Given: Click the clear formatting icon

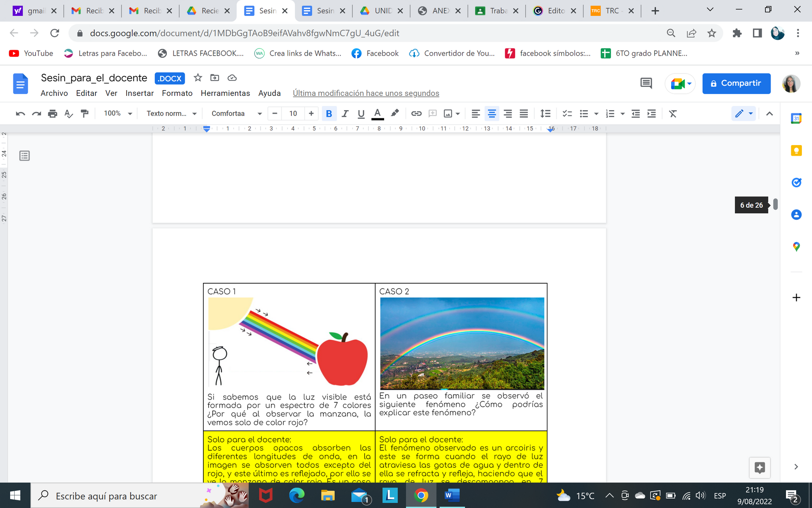Looking at the screenshot, I should 673,114.
